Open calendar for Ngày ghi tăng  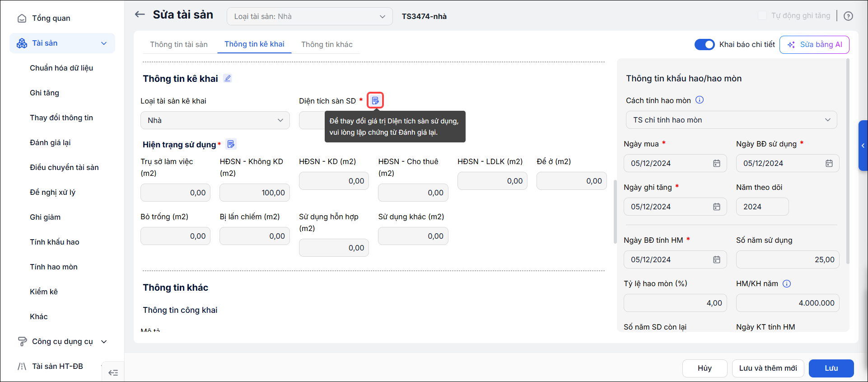pos(717,207)
